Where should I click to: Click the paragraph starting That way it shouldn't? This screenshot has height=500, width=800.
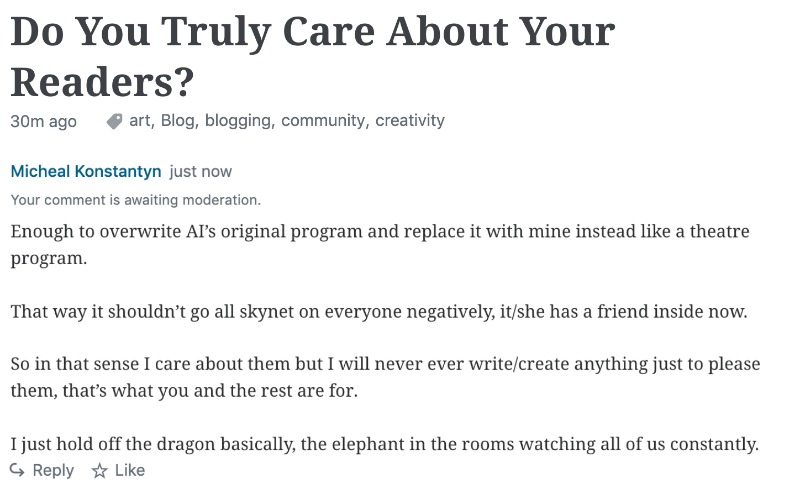379,311
